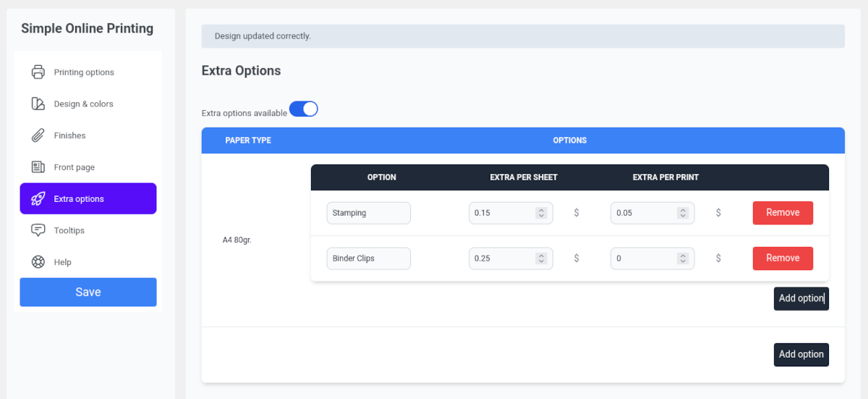Click the Front page newspaper icon
868x399 pixels.
pyautogui.click(x=38, y=167)
